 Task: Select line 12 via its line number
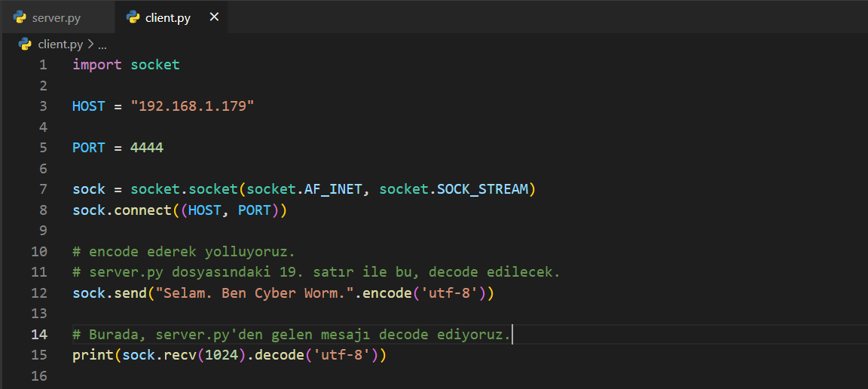[39, 293]
